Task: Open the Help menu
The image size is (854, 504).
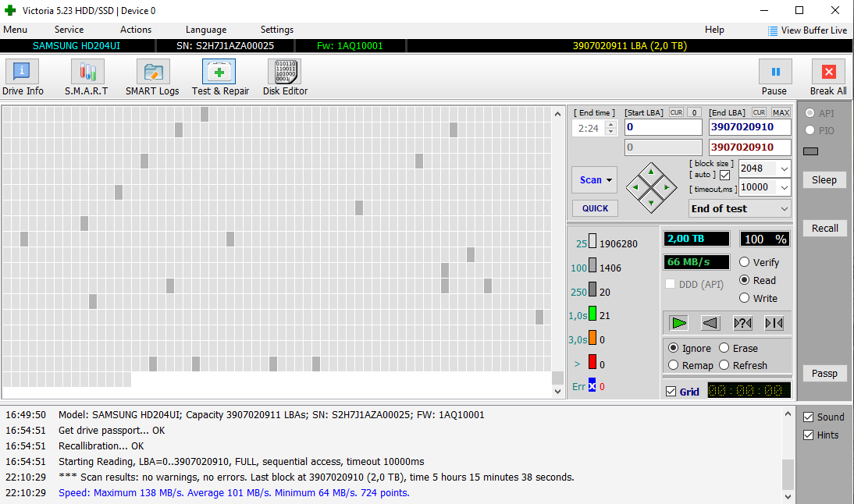Action: [714, 30]
